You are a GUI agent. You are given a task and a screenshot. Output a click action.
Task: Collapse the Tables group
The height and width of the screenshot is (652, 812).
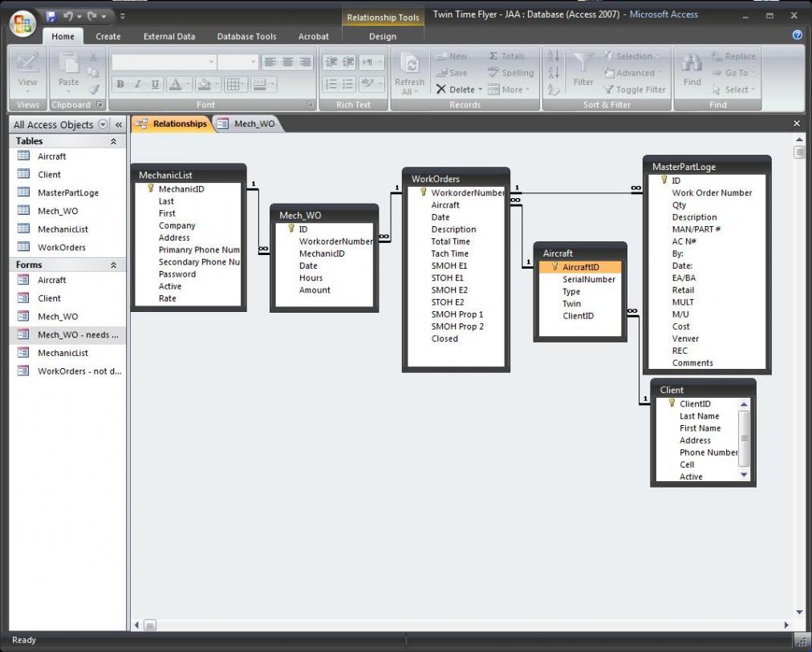113,141
